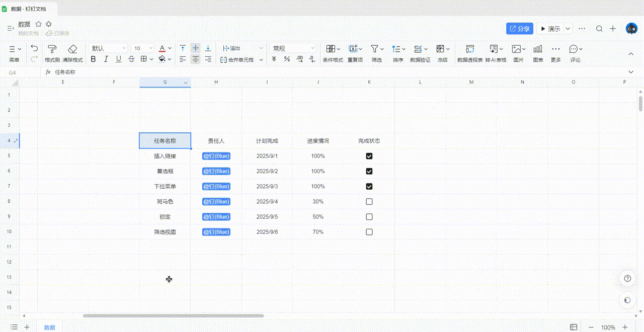The width and height of the screenshot is (644, 332).
Task: Insert a chart with 图表 icon
Action: point(538,49)
